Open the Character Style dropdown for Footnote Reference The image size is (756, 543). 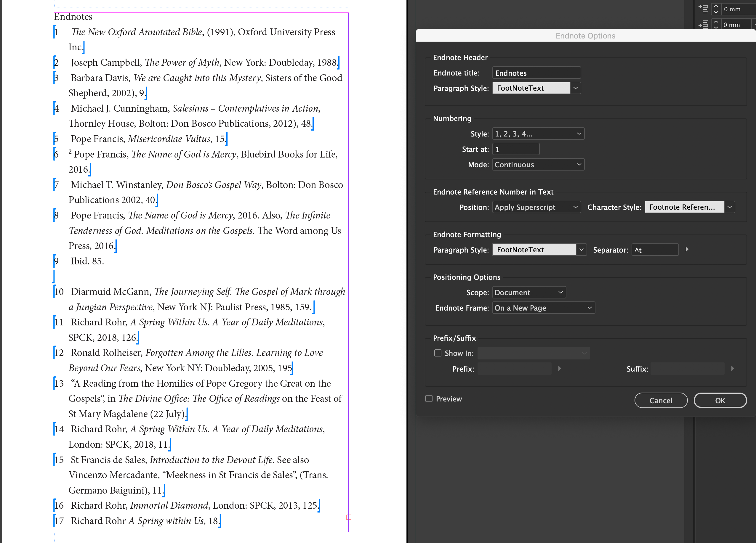coord(689,207)
